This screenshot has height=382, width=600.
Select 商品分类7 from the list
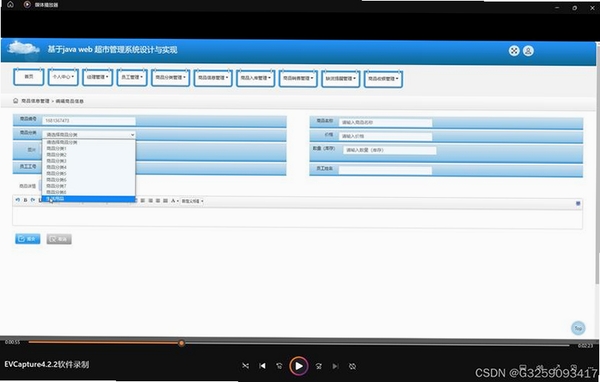coord(89,186)
